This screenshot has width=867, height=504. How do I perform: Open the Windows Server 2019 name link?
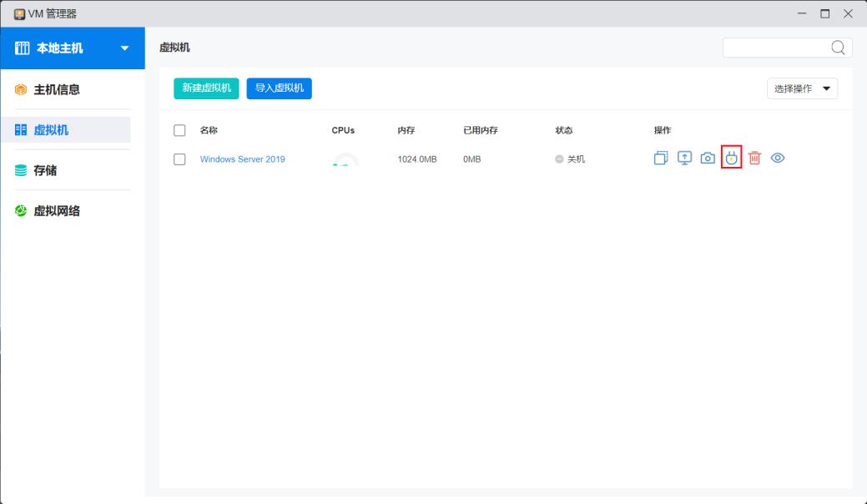[242, 159]
